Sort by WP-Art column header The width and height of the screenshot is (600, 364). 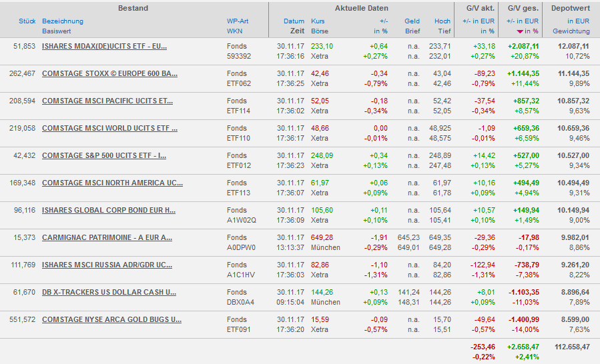tap(237, 21)
